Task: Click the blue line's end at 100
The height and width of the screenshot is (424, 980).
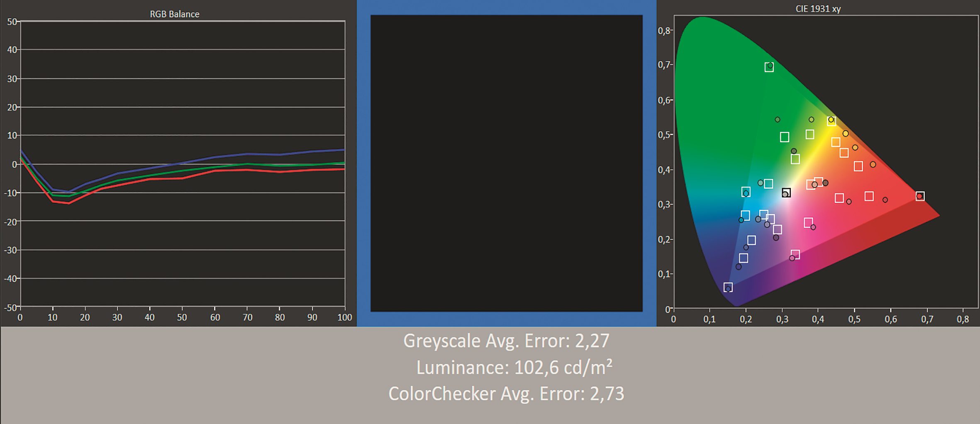Action: [344, 150]
